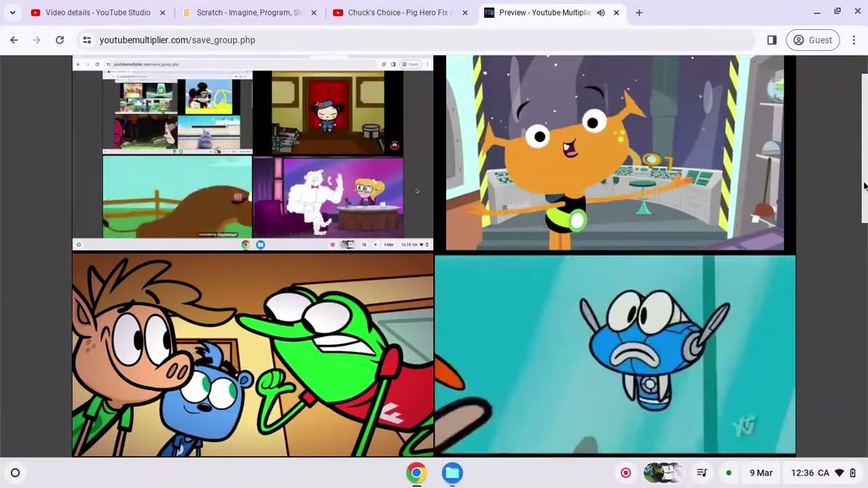The width and height of the screenshot is (868, 488).
Task: Minimize the Chrome window
Action: click(817, 12)
